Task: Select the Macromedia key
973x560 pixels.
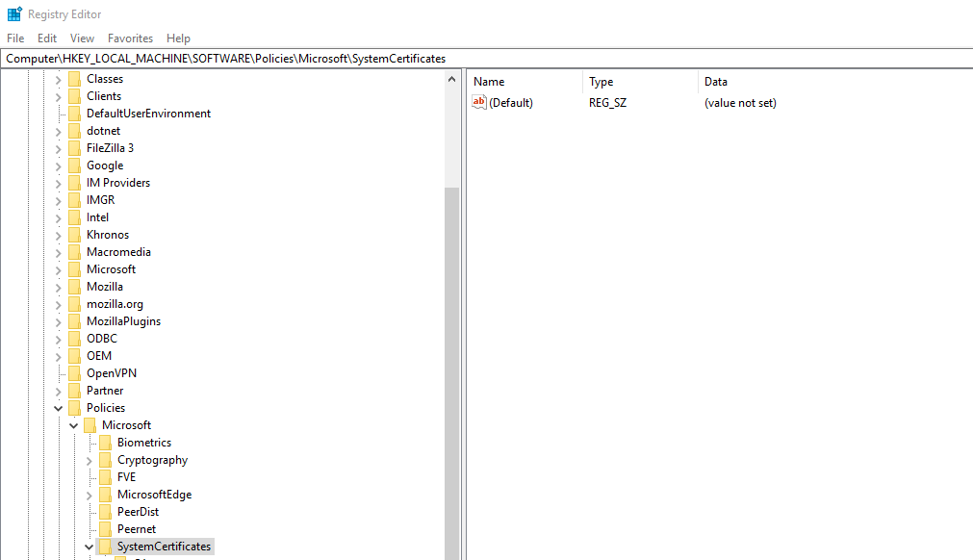Action: click(x=118, y=252)
